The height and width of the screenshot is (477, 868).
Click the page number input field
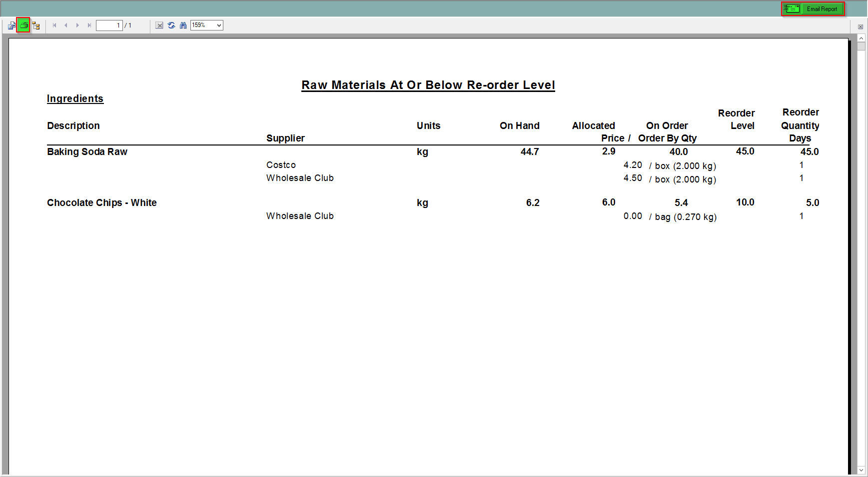(x=109, y=25)
